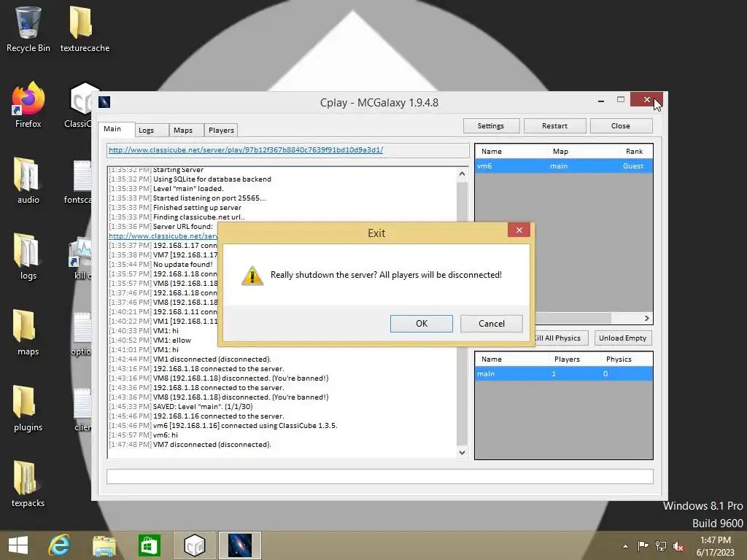
Task: Close the Exit dialog with X
Action: click(x=519, y=230)
